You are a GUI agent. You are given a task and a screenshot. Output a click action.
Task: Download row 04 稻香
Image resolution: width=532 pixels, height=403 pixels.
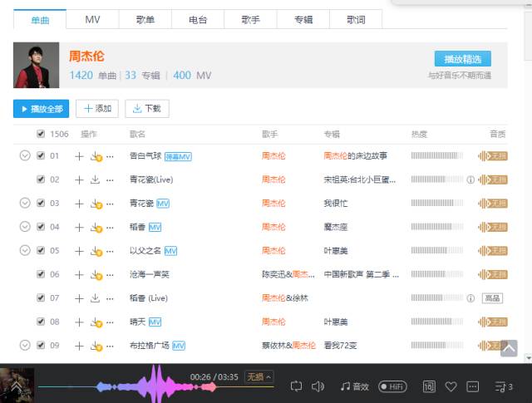coord(96,228)
